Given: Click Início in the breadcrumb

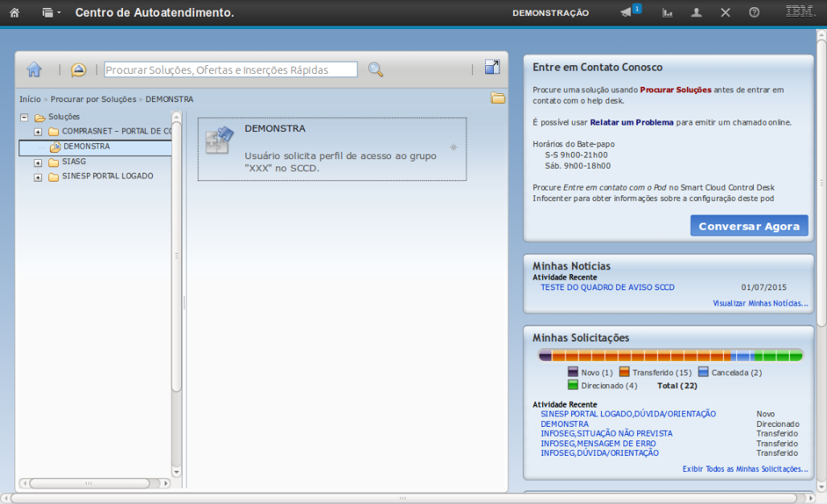Looking at the screenshot, I should [30, 99].
